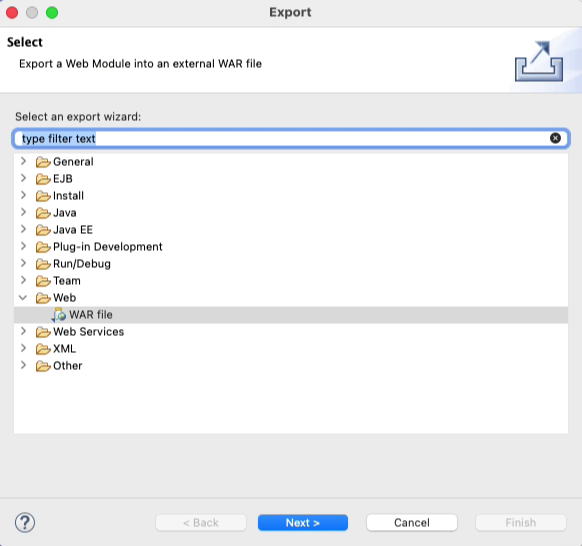Open help with the question mark icon
The height and width of the screenshot is (546, 582).
25,523
